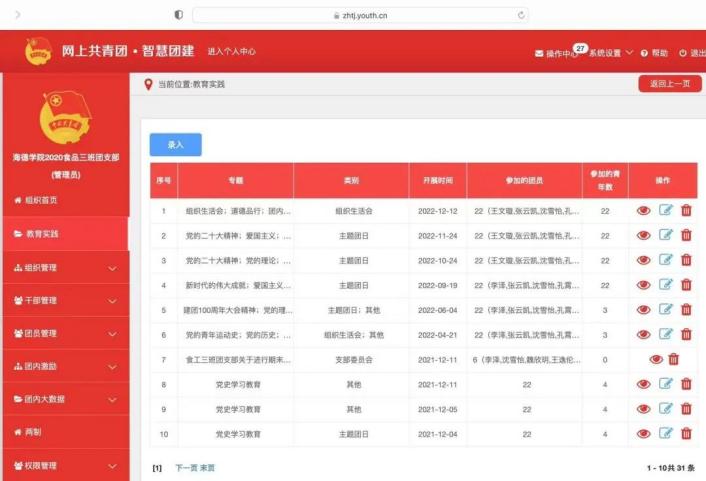This screenshot has height=481, width=706.
Task: Click the blue 录入 button
Action: 176,145
